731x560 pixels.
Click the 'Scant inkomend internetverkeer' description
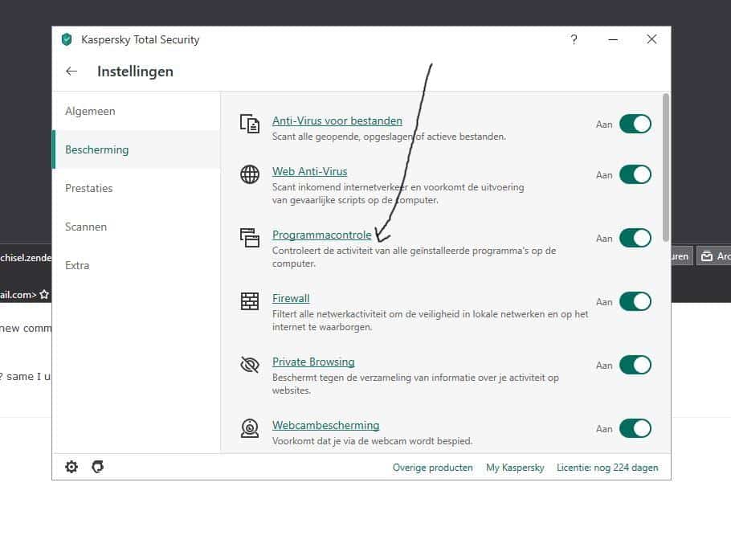pyautogui.click(x=398, y=194)
